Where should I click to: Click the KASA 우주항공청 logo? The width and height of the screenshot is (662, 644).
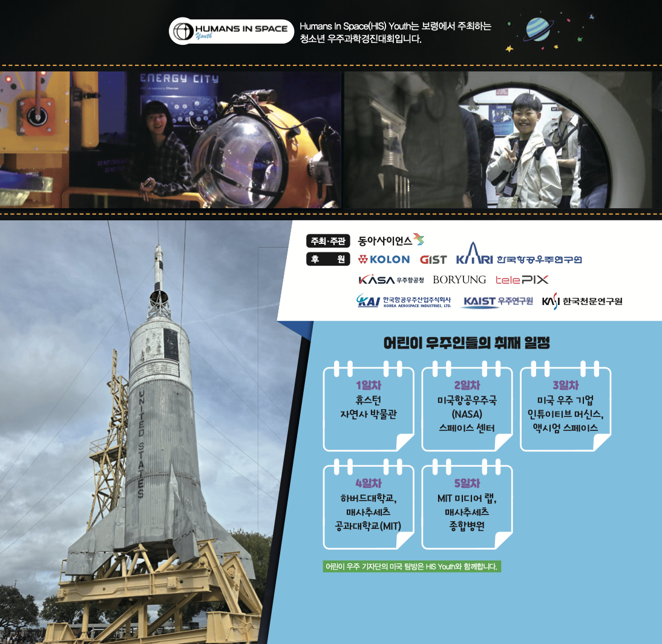(x=391, y=280)
